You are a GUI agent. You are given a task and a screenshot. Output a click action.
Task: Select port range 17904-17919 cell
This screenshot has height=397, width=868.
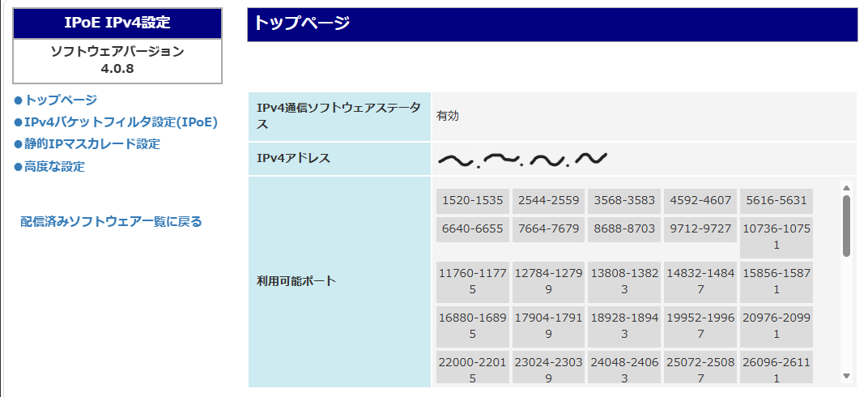point(548,327)
